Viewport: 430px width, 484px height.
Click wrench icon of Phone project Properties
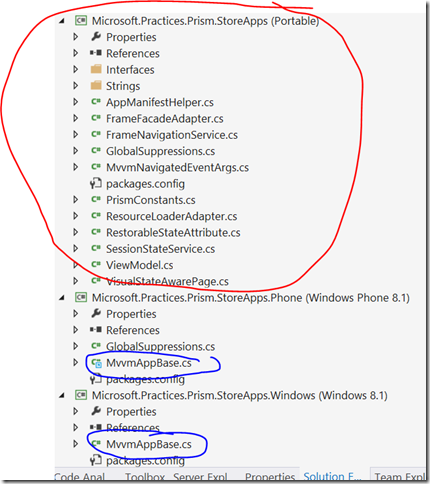coord(96,313)
